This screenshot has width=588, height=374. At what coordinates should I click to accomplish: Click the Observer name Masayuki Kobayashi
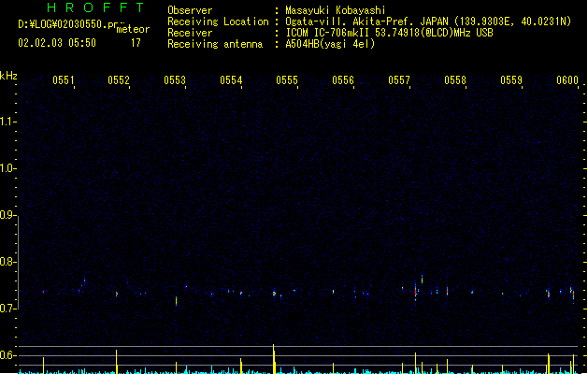pyautogui.click(x=336, y=10)
